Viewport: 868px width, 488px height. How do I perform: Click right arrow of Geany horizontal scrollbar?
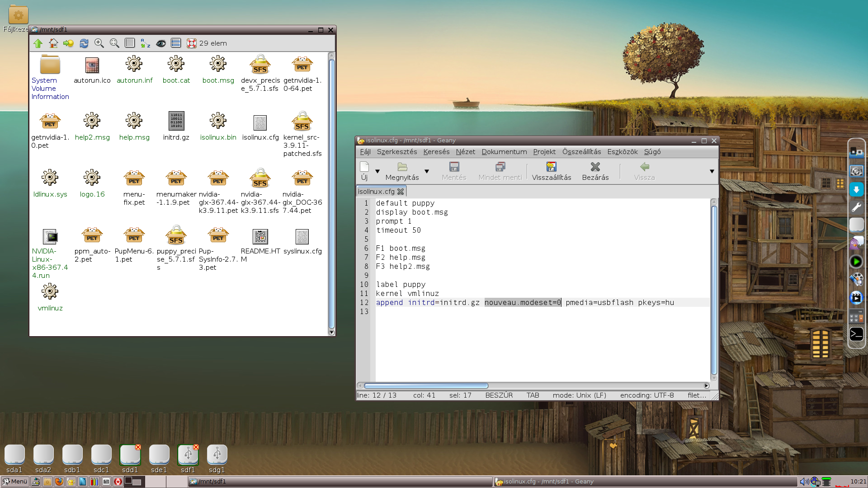coord(707,386)
